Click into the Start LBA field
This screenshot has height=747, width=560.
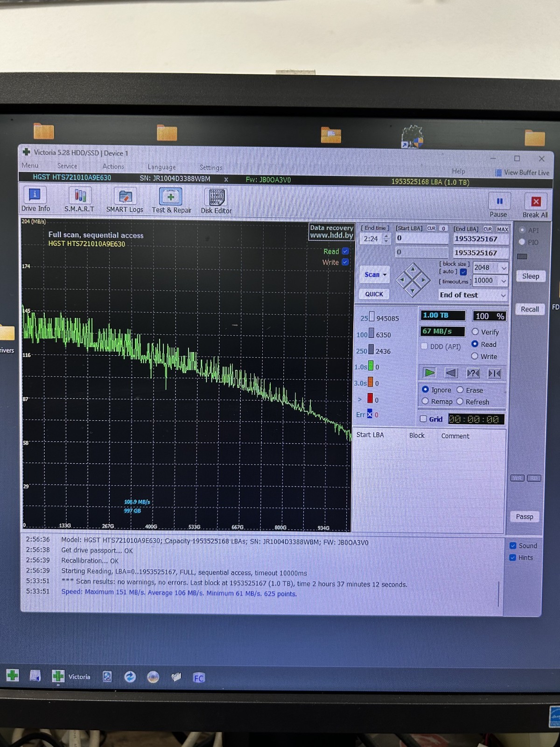422,238
